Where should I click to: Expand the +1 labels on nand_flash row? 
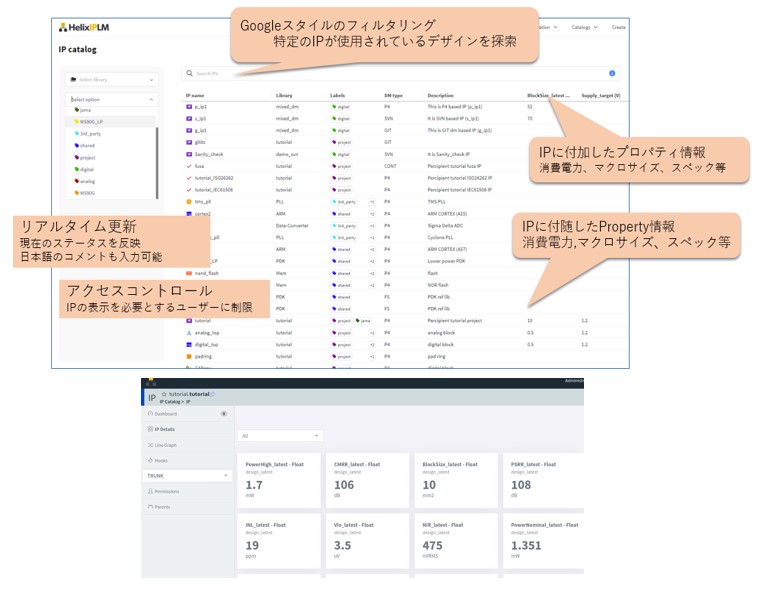coord(372,273)
